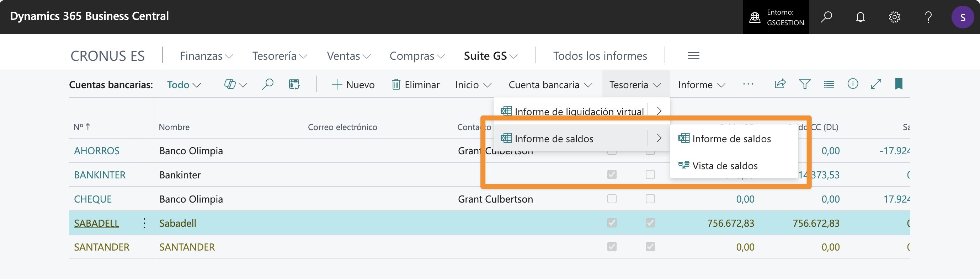
Task: Open notifications bell
Action: point(860,17)
